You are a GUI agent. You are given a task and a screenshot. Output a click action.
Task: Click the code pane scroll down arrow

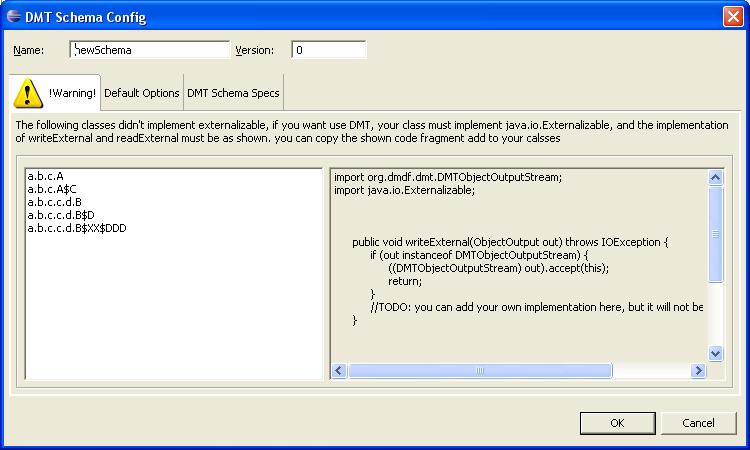[x=716, y=353]
